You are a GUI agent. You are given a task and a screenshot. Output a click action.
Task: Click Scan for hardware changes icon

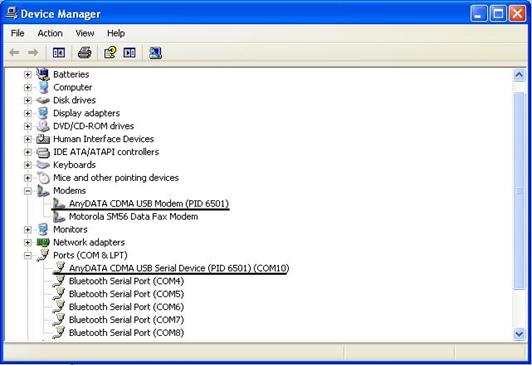[155, 53]
